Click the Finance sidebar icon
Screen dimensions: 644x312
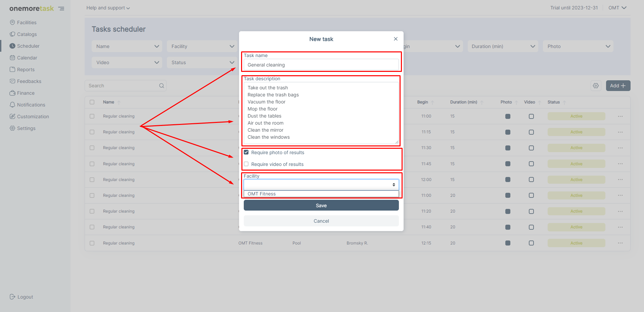pos(12,93)
